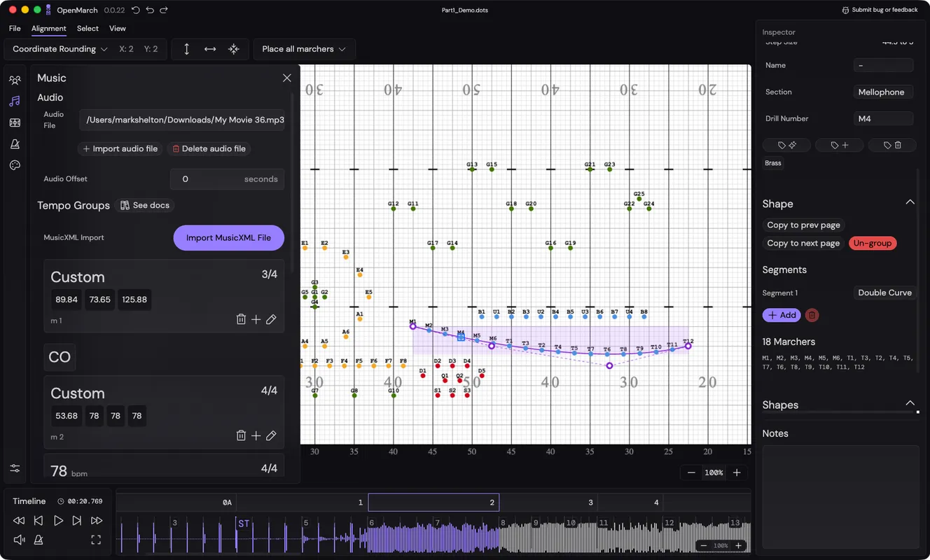Open the Section Mellophone dropdown
Screen dimensions: 930x560
click(x=883, y=92)
